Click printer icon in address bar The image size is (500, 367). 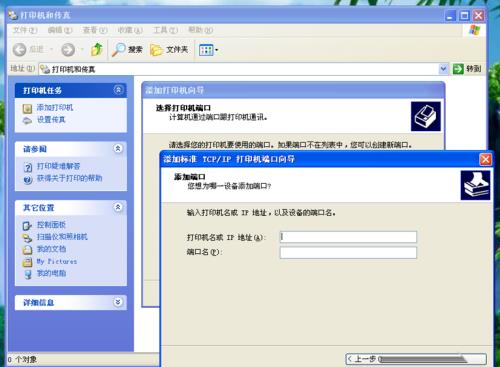click(x=45, y=69)
